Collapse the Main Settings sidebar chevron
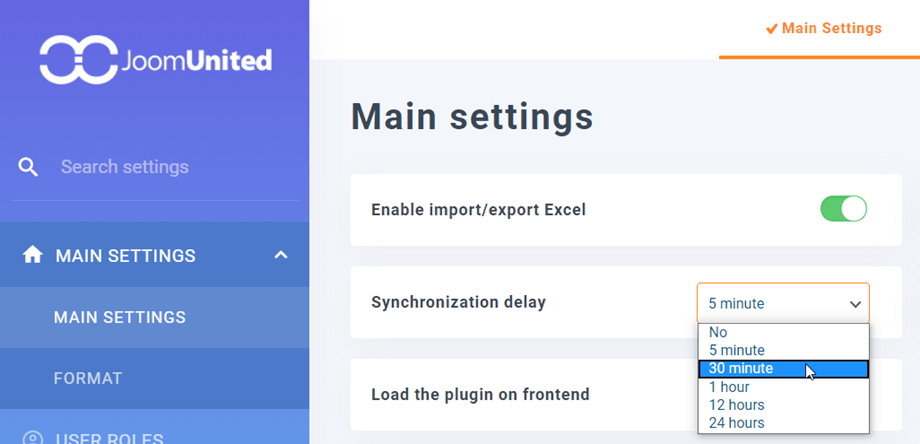920x444 pixels. (281, 255)
